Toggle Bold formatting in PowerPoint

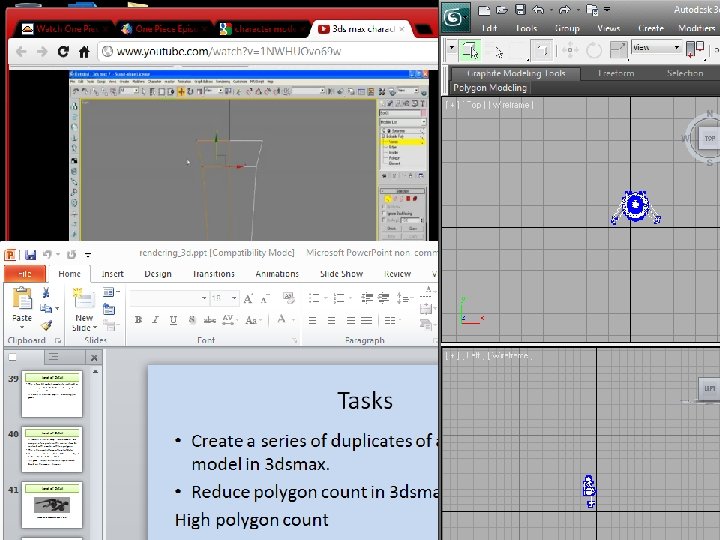138,320
